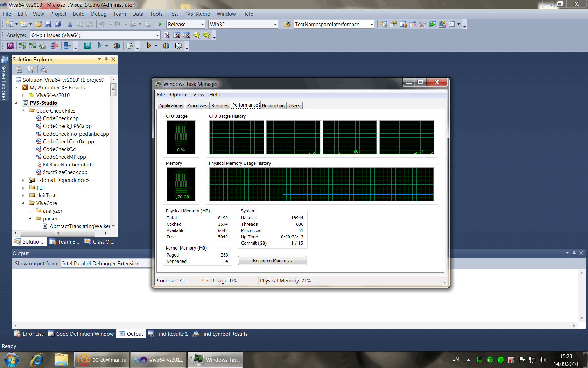Open the Win32 platform dropdown
This screenshot has height=368, width=588.
(x=275, y=25)
